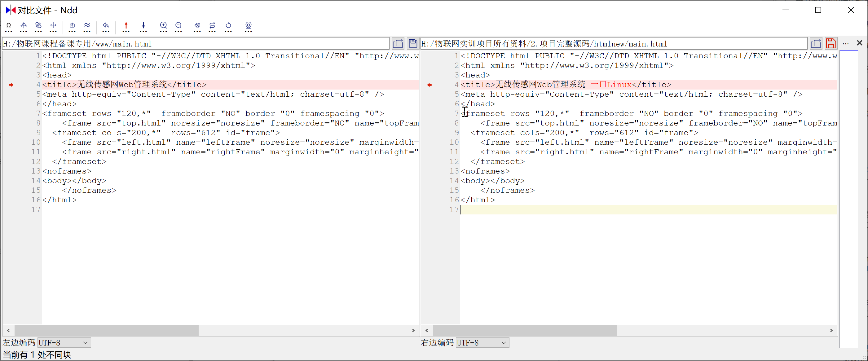This screenshot has height=361, width=868.
Task: Zoom out with the magnifier minus icon
Action: (178, 26)
